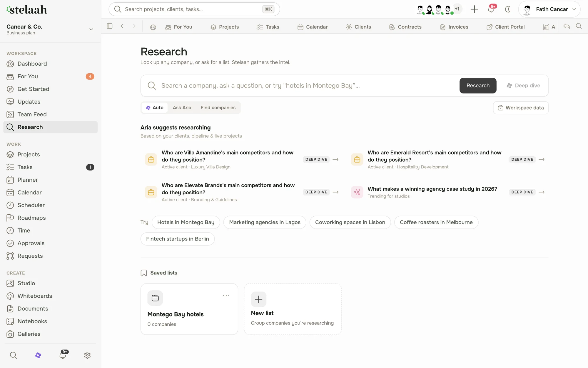Open Scheduler in the sidebar
The image size is (588, 368).
(50, 205)
